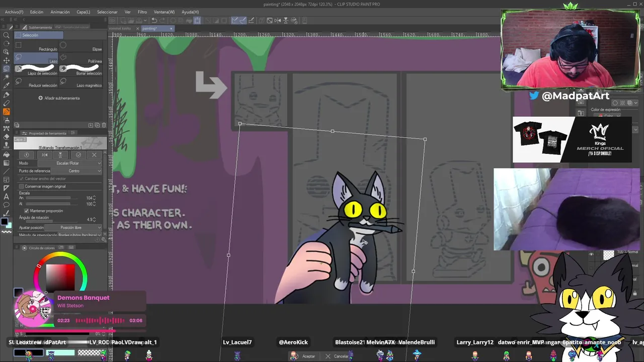The height and width of the screenshot is (362, 644).
Task: Open the Edición menu
Action: 36,12
